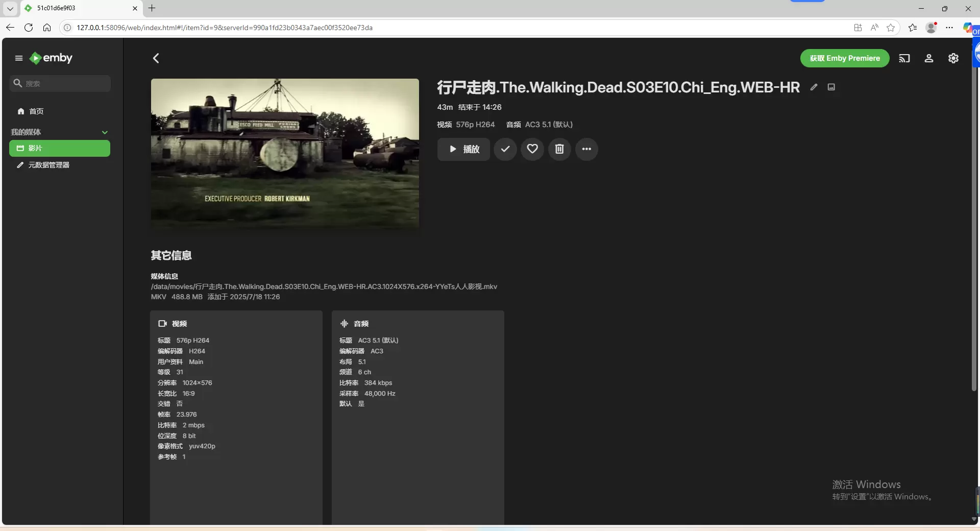The height and width of the screenshot is (531, 980).
Task: Open the Cast to device icon
Action: (x=904, y=58)
